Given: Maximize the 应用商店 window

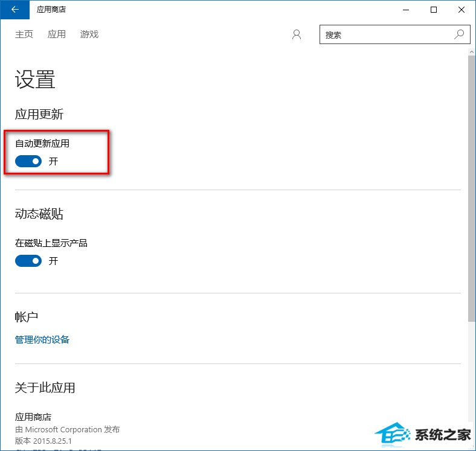Looking at the screenshot, I should (434, 10).
